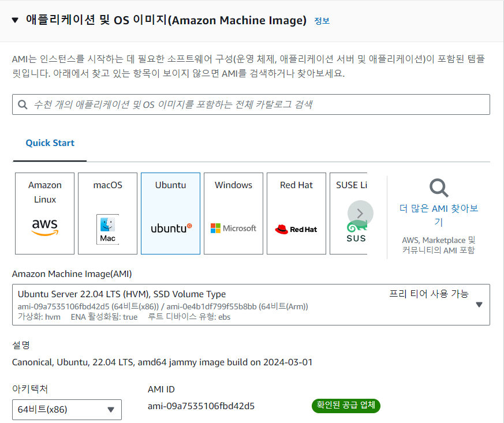
Task: Click the ubuntu logo icon
Action: click(x=171, y=228)
